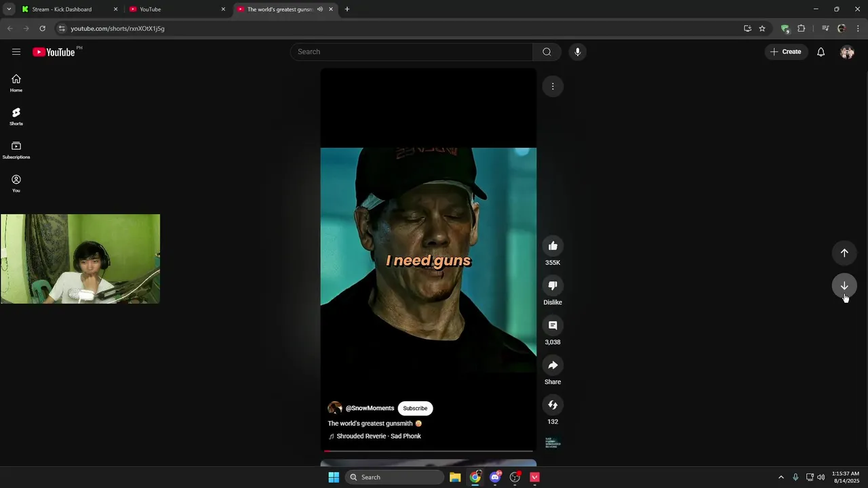Close the Kick Dashboard tab
Screen dimensions: 868x488
(115, 9)
